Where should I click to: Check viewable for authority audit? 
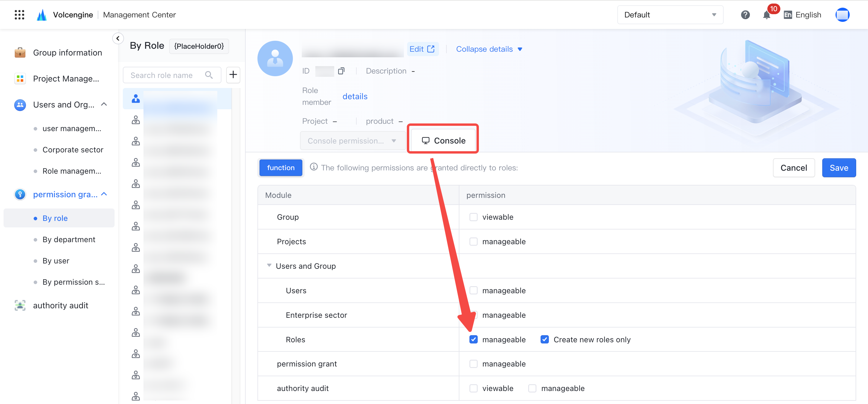coord(474,389)
